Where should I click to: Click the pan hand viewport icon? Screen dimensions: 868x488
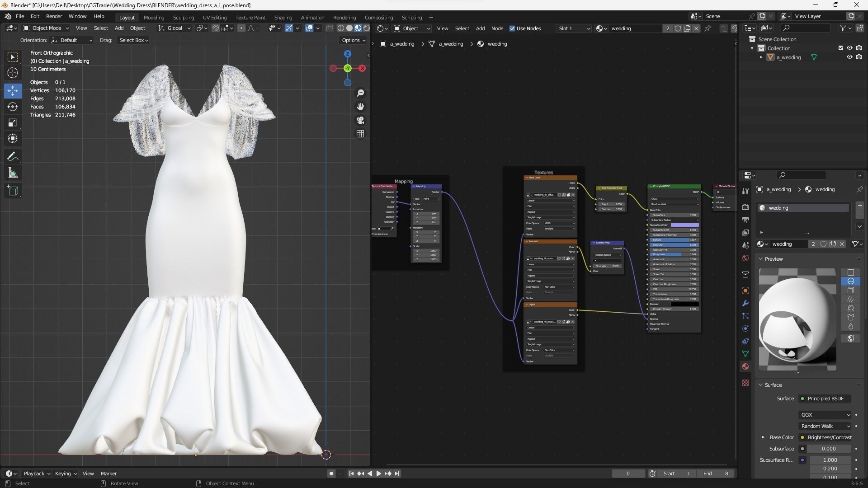pos(360,107)
